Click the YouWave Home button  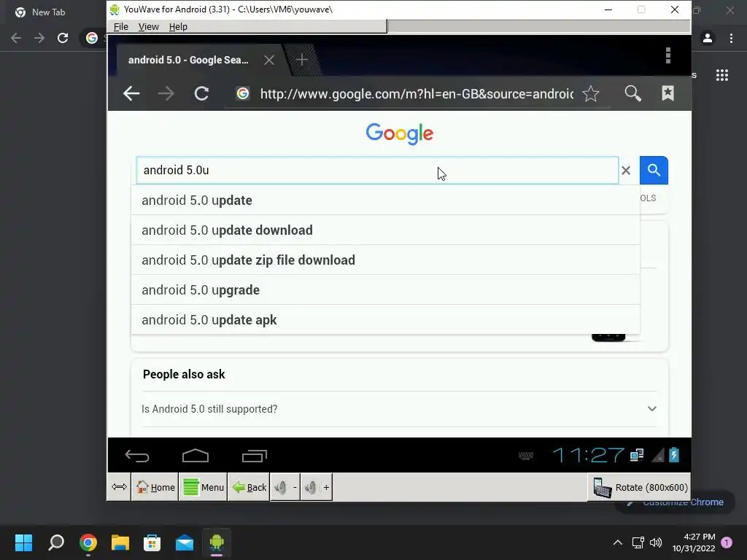click(155, 487)
